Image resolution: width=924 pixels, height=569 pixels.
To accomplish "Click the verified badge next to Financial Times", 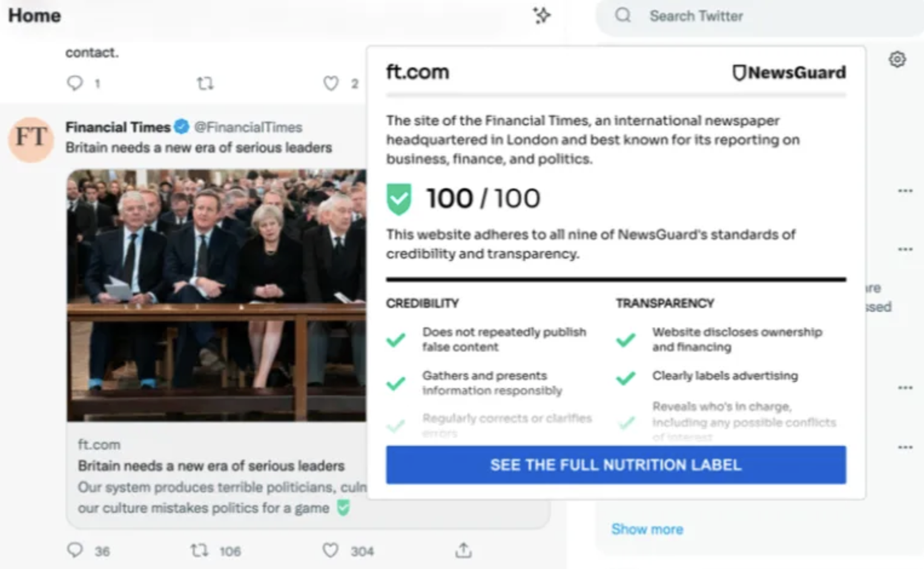I will pos(181,127).
